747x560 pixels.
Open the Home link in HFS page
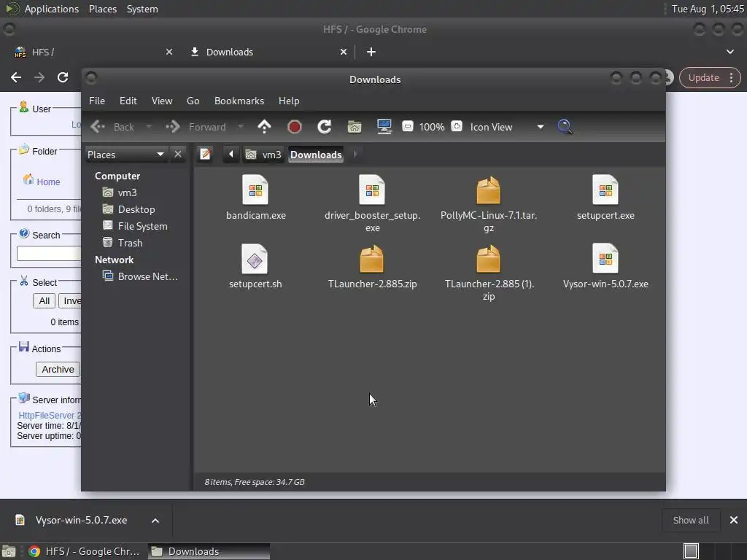[x=48, y=182]
